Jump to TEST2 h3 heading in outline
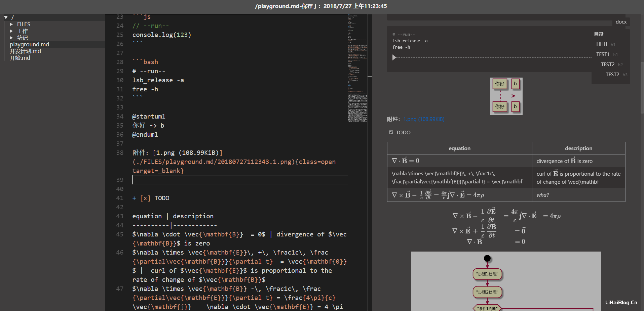The height and width of the screenshot is (311, 644). tap(612, 75)
